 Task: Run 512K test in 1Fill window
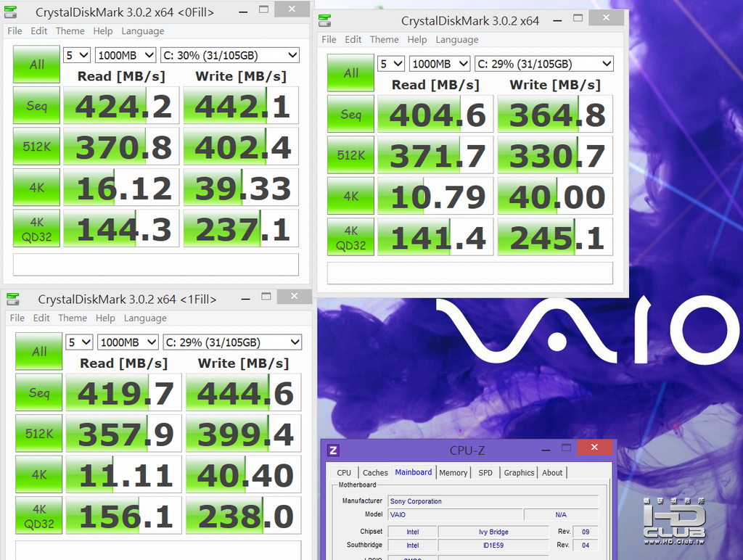[x=39, y=434]
